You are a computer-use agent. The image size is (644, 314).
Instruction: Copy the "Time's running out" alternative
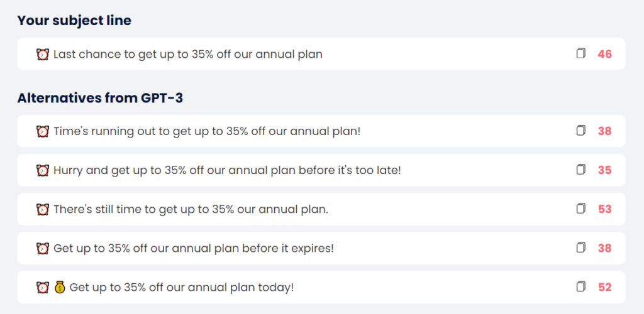click(580, 131)
